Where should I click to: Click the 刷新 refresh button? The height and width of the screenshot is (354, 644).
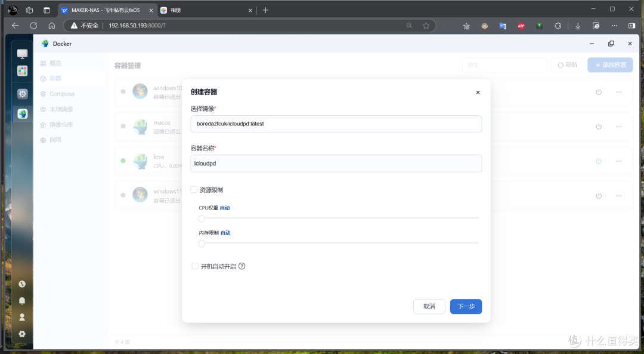pyautogui.click(x=568, y=65)
